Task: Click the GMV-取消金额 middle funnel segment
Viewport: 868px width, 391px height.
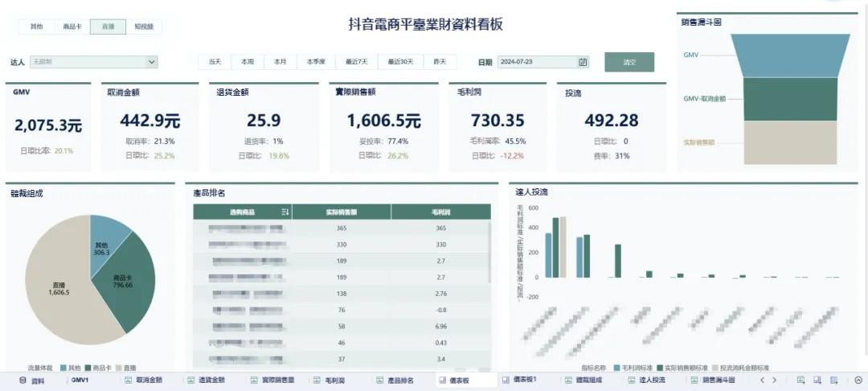Action: [791, 99]
